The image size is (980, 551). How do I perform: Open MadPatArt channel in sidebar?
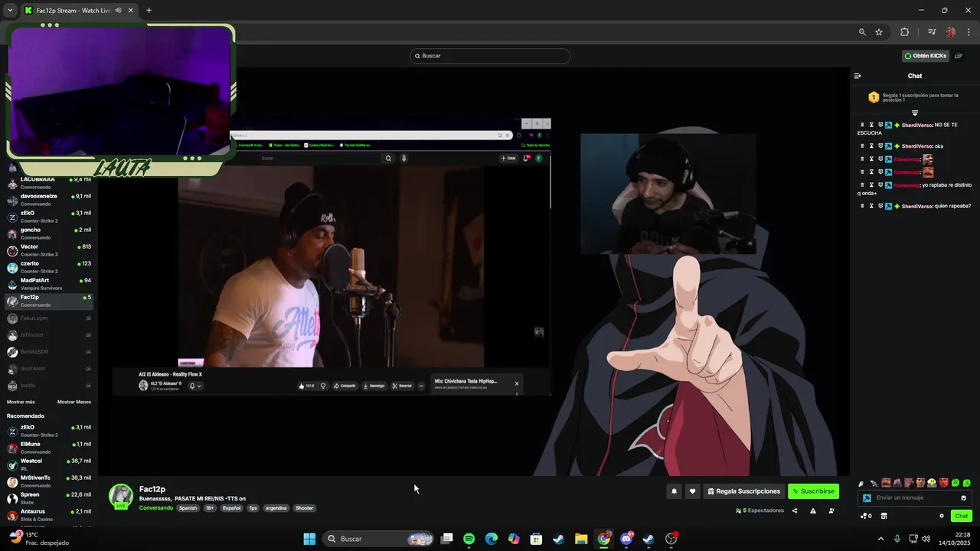click(x=49, y=284)
